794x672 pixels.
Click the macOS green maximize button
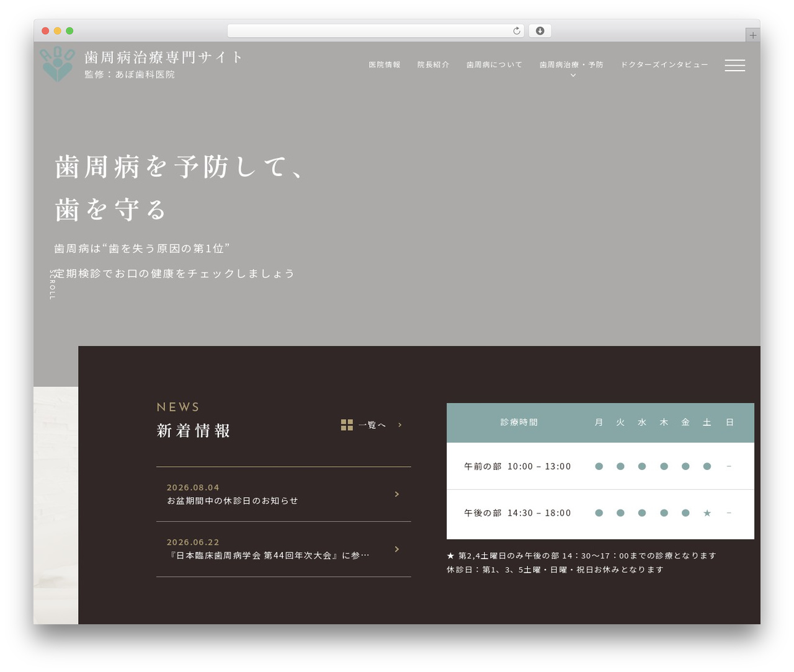tap(69, 31)
